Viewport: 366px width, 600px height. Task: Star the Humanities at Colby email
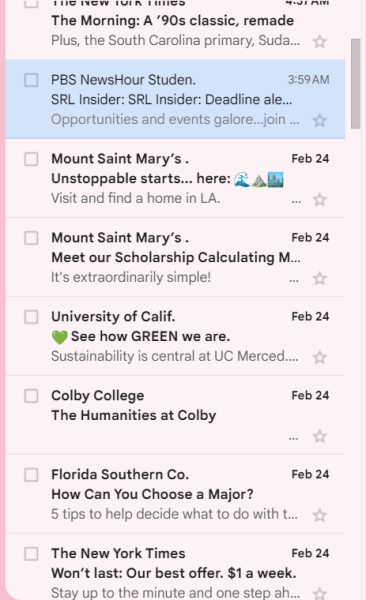320,436
